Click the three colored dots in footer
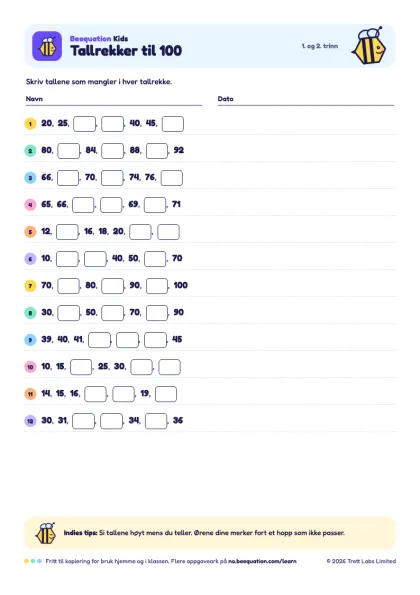420x595 pixels. (33, 561)
